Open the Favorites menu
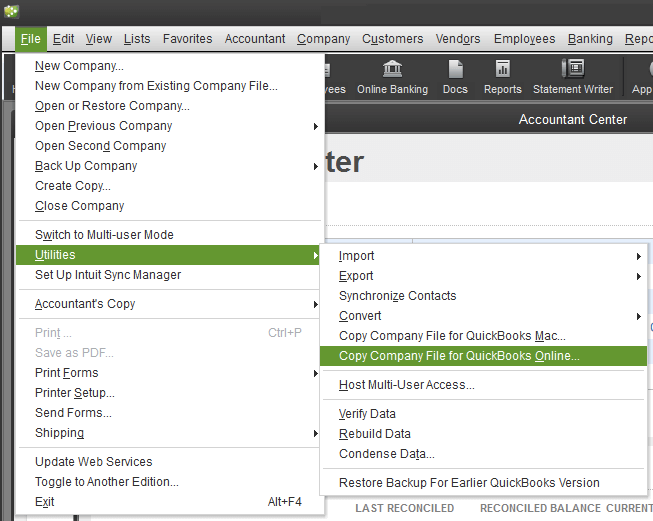The height and width of the screenshot is (521, 653). click(187, 39)
